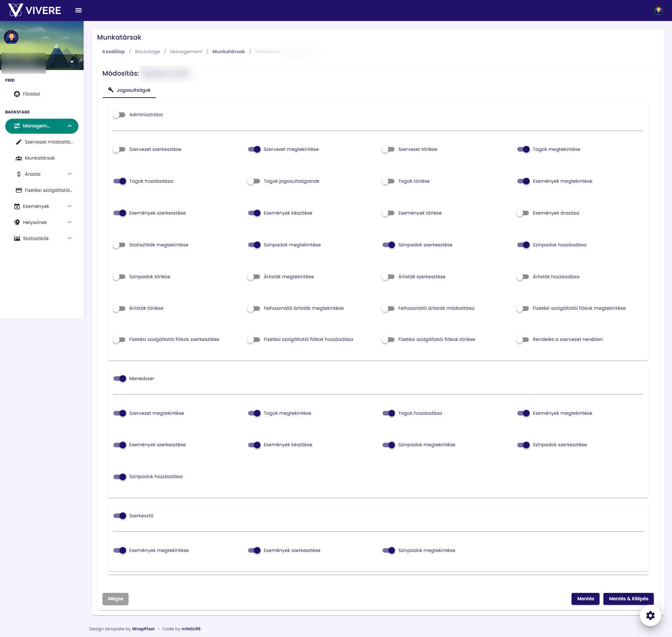
Task: Go to Kezdőlap breadcrumb
Action: click(113, 51)
